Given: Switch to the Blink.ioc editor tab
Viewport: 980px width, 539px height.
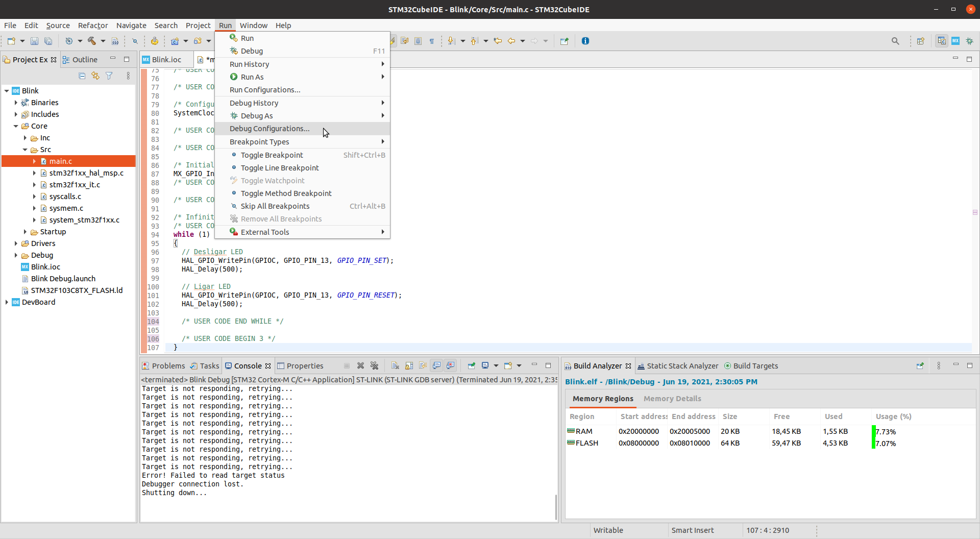Looking at the screenshot, I should [x=166, y=60].
